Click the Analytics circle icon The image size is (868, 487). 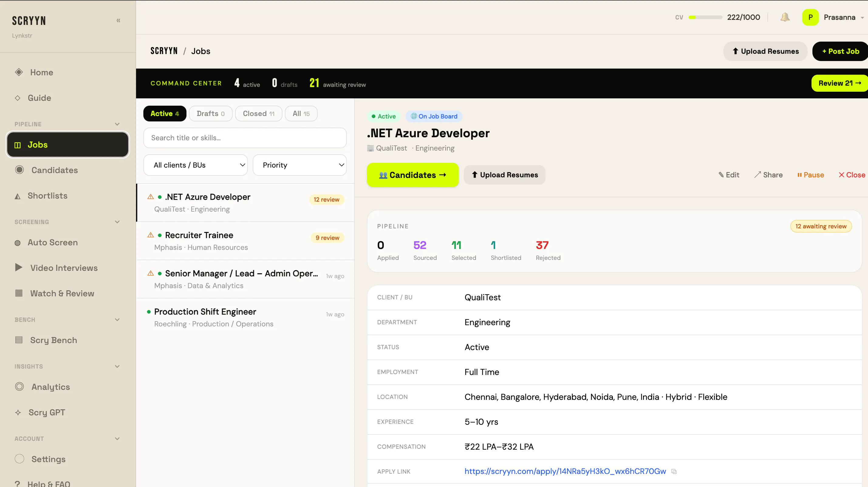pyautogui.click(x=19, y=387)
